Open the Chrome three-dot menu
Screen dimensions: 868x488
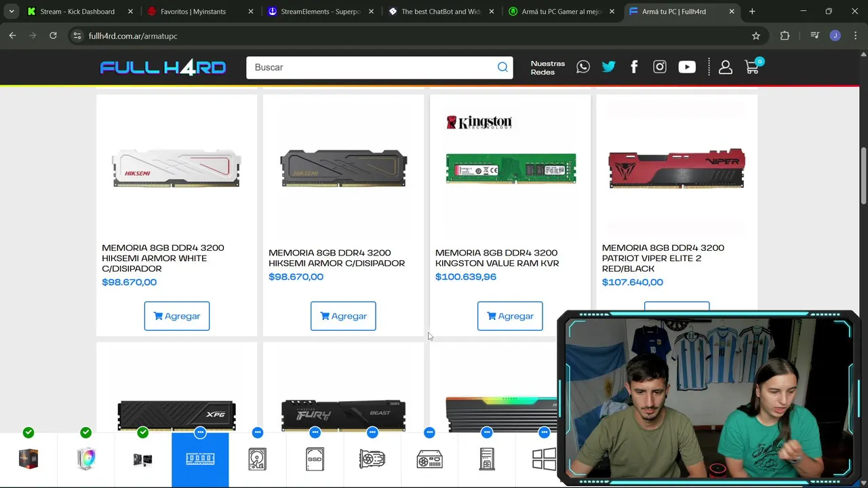click(855, 36)
